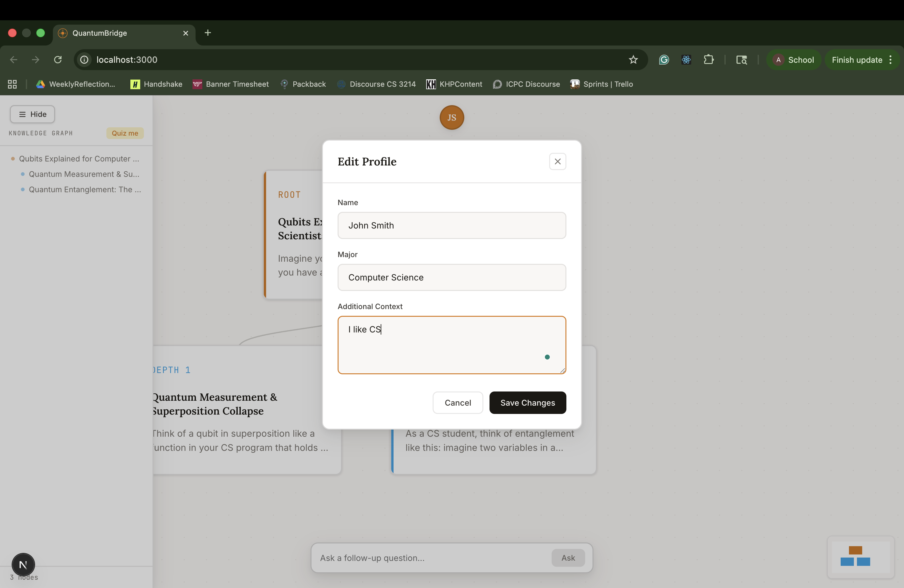Click the minimap graph thumbnail
Viewport: 904px width, 588px height.
coord(860,557)
